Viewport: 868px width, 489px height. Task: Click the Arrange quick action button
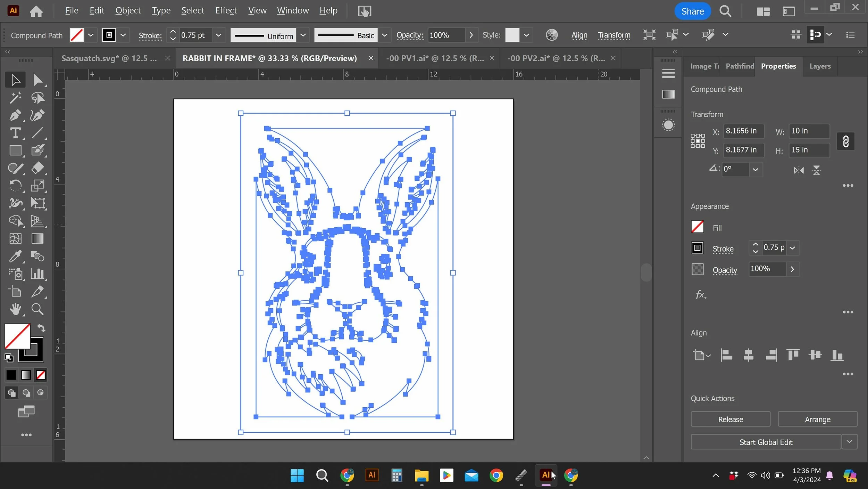click(817, 419)
